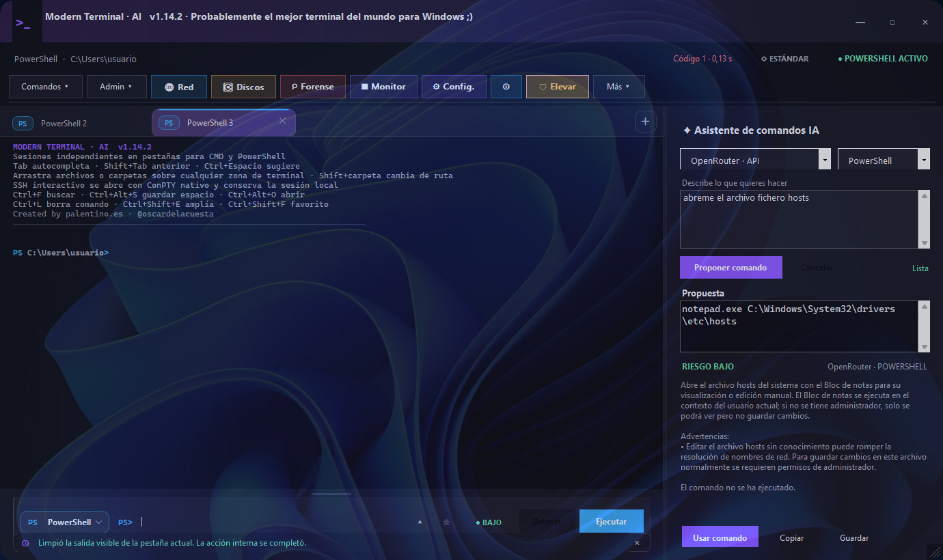The width and height of the screenshot is (943, 560).
Task: Click the Elevar shield button
Action: pos(558,87)
